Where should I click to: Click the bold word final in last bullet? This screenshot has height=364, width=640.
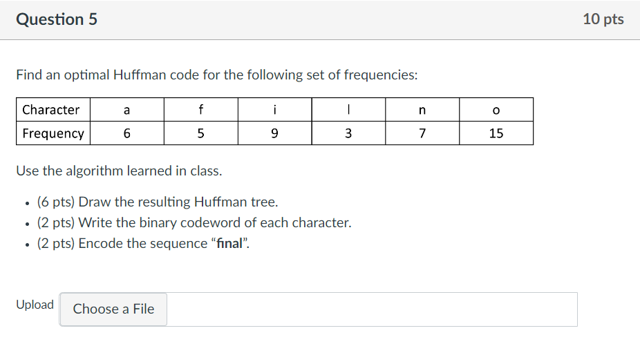pos(229,243)
